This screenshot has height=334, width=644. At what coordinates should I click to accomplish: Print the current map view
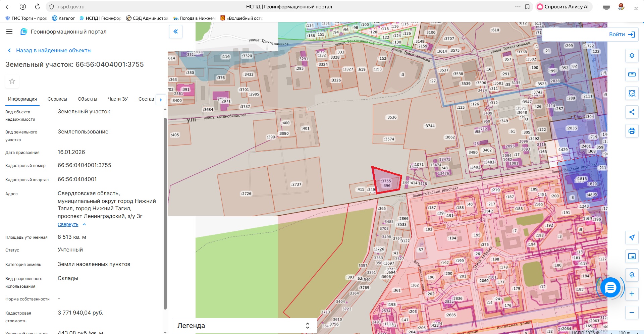click(x=632, y=131)
